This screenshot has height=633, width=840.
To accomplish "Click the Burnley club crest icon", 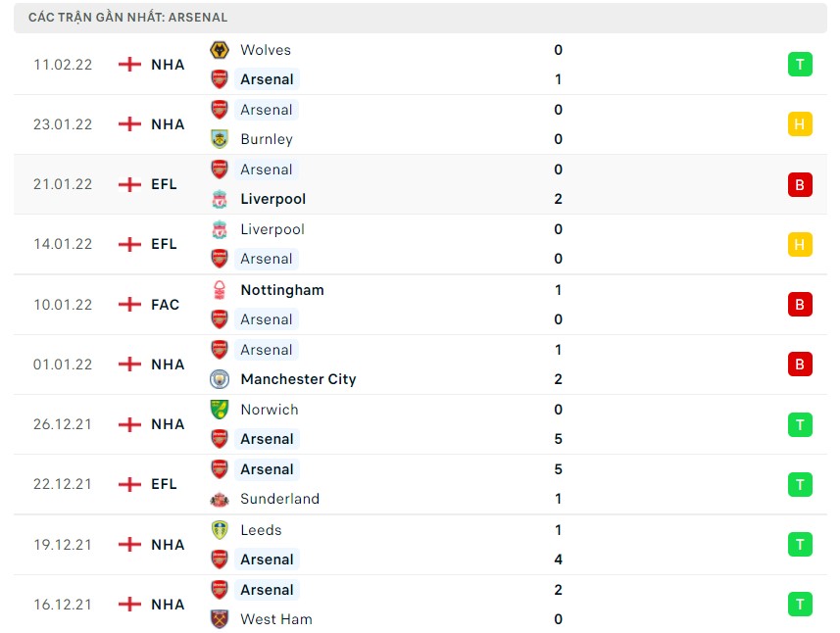I will point(220,139).
